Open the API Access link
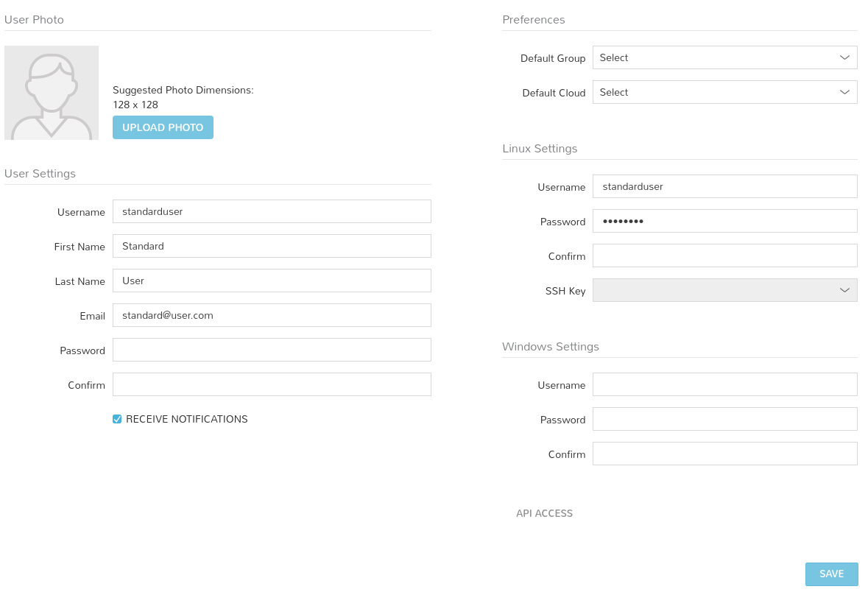Screen dimensions: 868x592 544,513
